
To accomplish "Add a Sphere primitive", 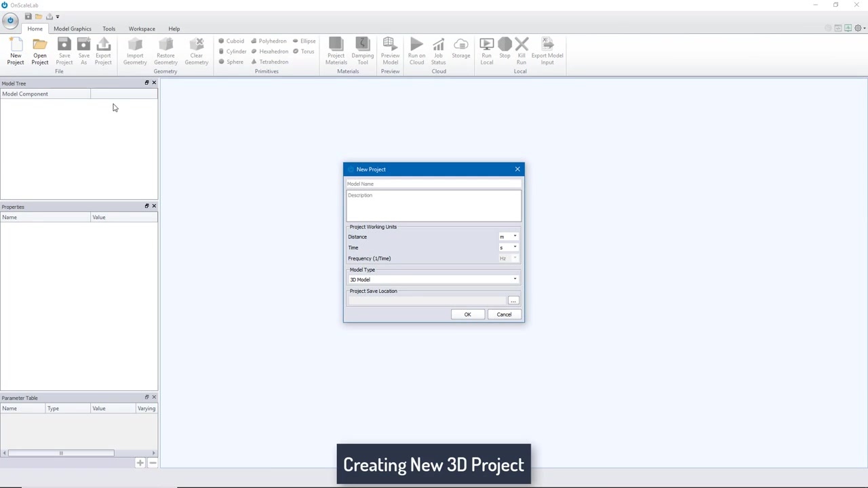I will 231,62.
